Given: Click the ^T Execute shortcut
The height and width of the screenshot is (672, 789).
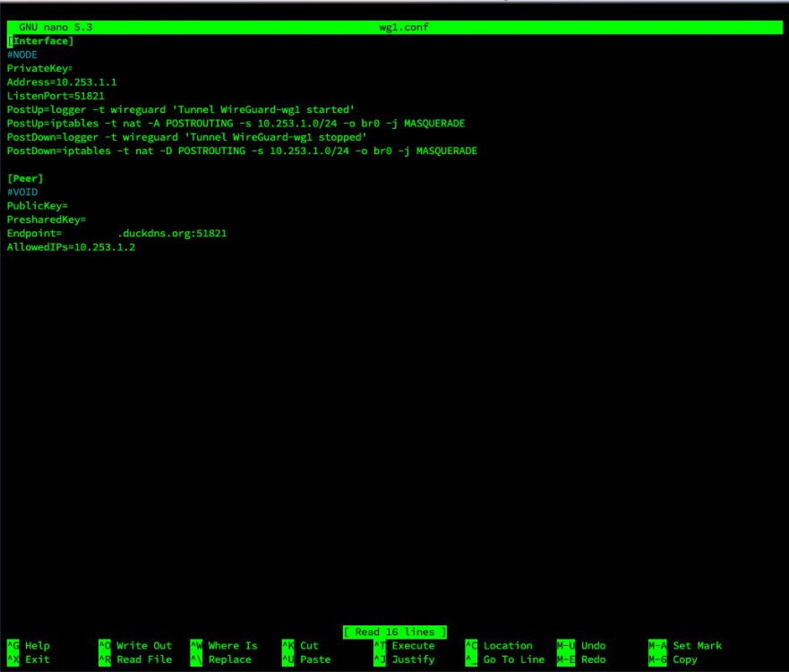Looking at the screenshot, I should (404, 645).
